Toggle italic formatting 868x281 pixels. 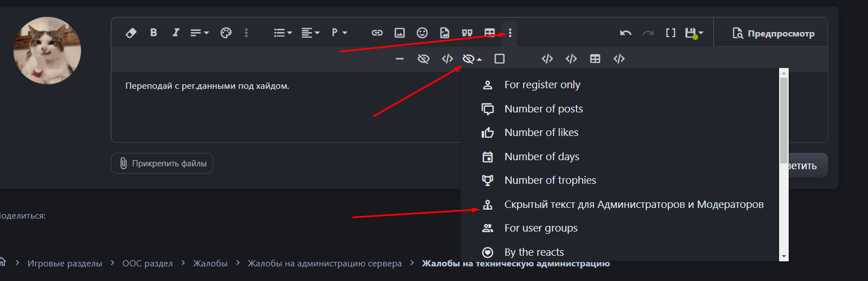176,33
